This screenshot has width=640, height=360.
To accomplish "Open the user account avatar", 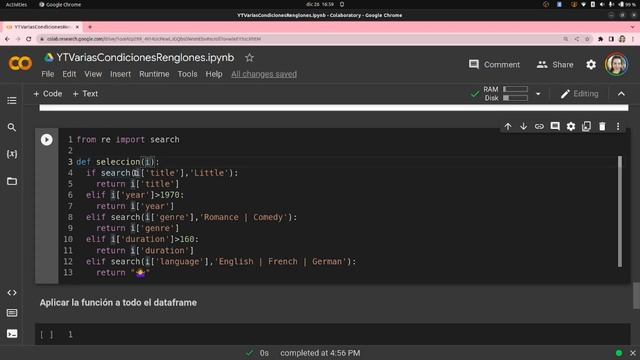I will click(x=616, y=64).
